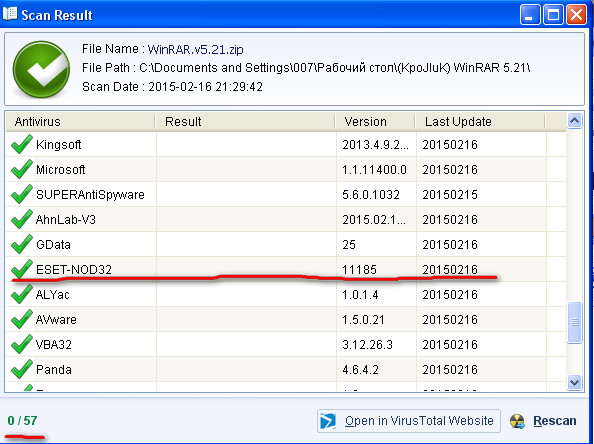
Task: Open in VirusTotal Website button
Action: (x=409, y=421)
